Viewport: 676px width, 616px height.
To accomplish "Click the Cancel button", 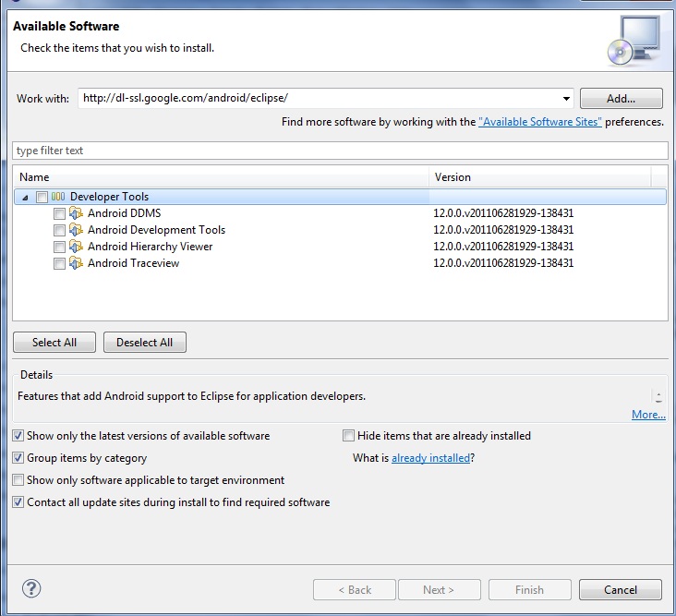I will [620, 589].
